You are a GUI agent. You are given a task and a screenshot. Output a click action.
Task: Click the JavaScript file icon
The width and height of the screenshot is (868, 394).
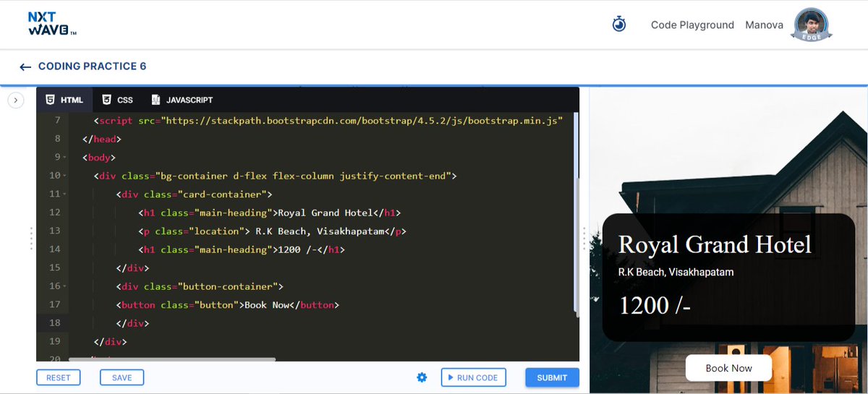pyautogui.click(x=156, y=100)
